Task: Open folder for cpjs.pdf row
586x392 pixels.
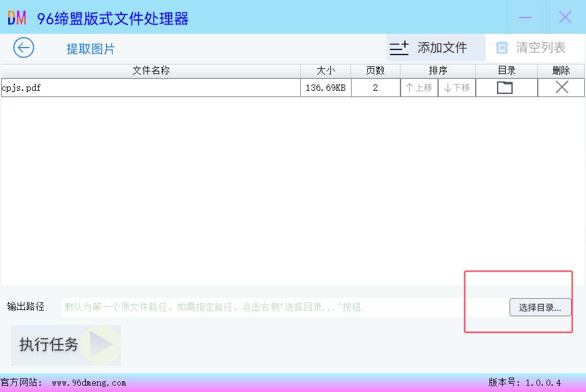Action: [x=505, y=88]
